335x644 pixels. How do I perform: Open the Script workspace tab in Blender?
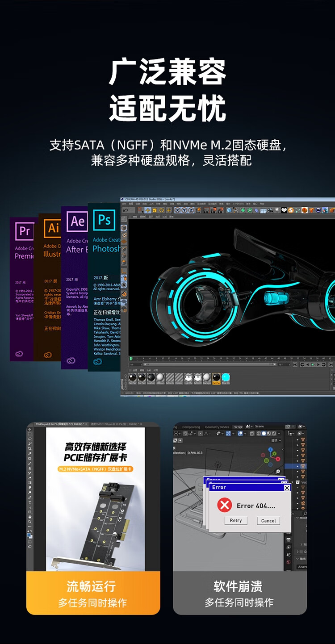click(x=239, y=427)
